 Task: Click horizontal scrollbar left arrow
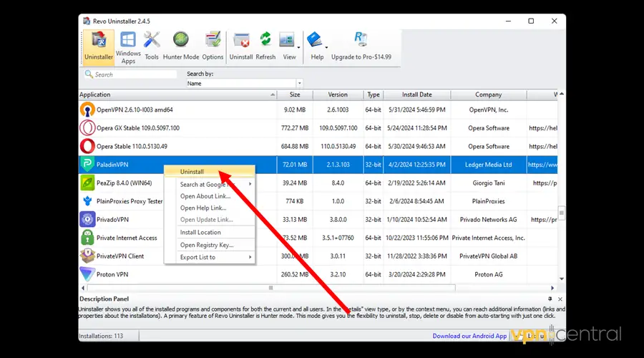tap(83, 288)
